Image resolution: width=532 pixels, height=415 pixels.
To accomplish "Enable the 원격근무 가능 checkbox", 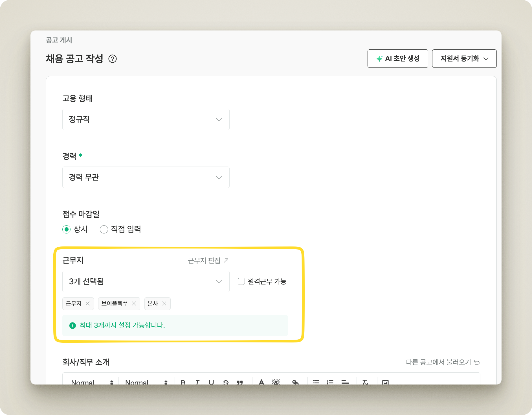I will 241,281.
